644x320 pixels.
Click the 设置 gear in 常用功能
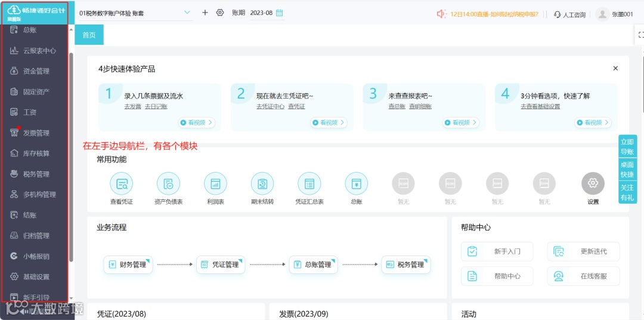point(593,183)
